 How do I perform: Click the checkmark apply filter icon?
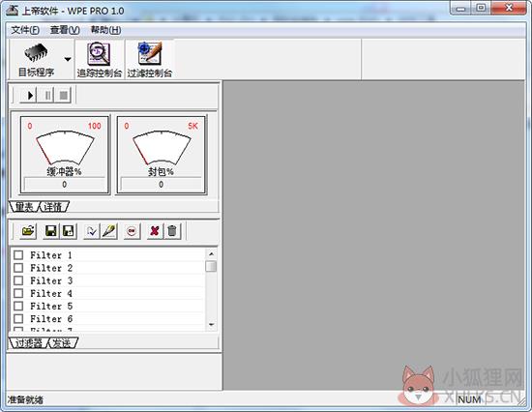point(92,231)
